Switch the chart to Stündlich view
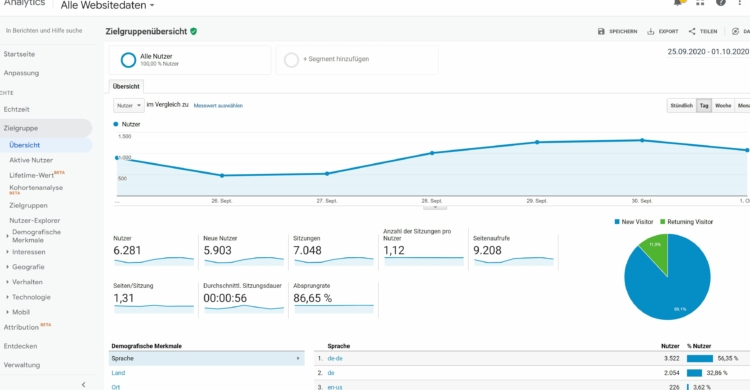The image size is (750, 390). (682, 105)
